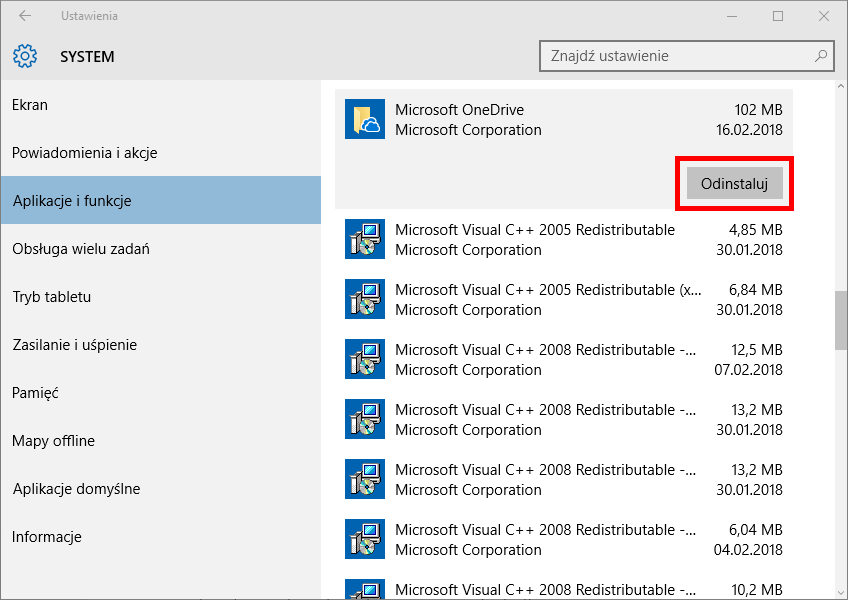Focus the Znajdź ustawienie search field
Screen dimensions: 848x600
pos(687,56)
